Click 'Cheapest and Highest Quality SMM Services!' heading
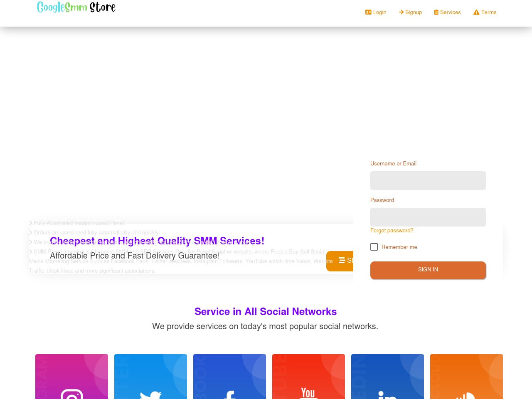 (x=157, y=241)
